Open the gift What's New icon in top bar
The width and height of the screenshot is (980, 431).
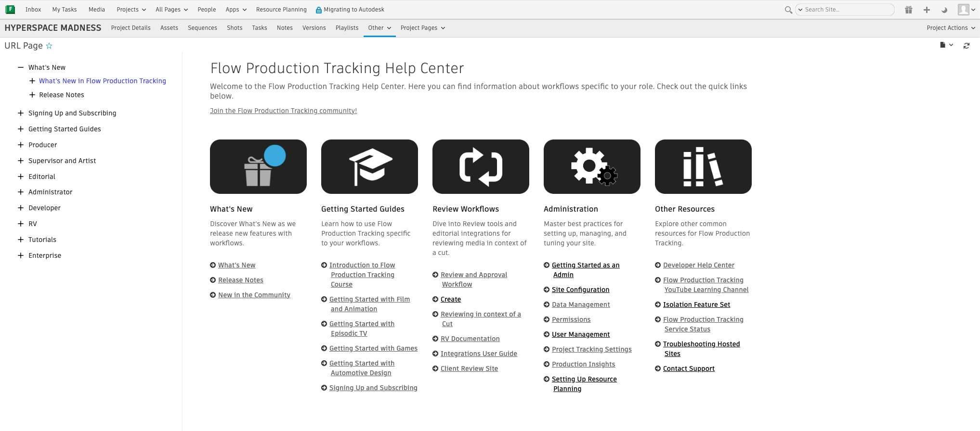[908, 10]
